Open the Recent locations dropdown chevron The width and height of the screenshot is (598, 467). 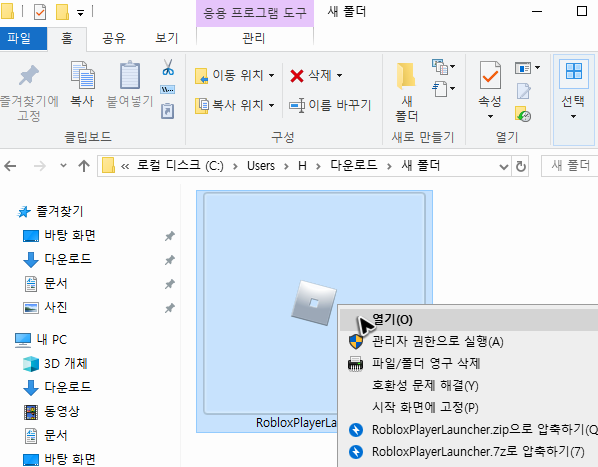point(63,166)
